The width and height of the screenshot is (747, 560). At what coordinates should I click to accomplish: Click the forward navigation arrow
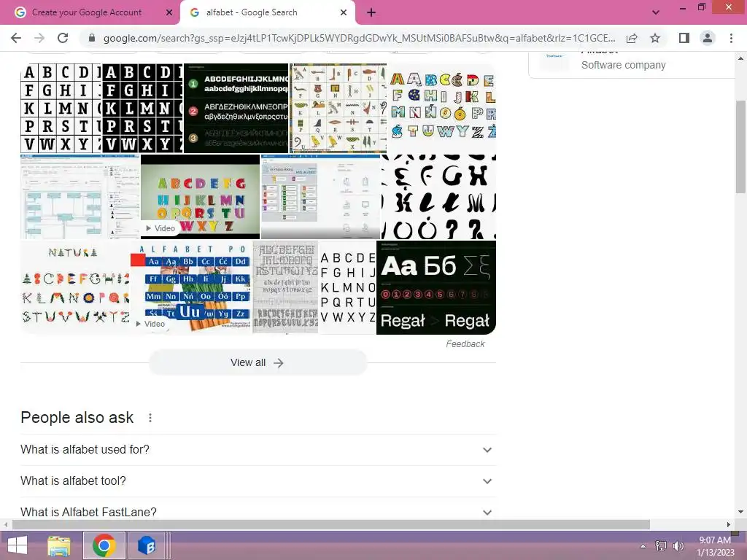pyautogui.click(x=39, y=38)
